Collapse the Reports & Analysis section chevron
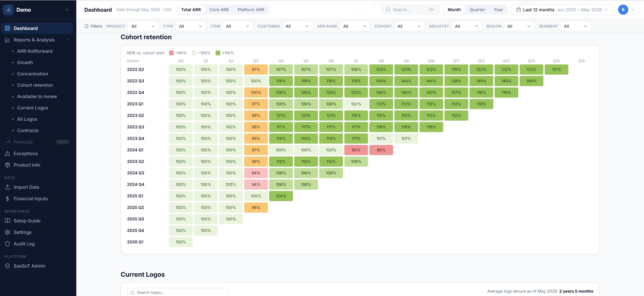This screenshot has width=644, height=296. tap(67, 40)
